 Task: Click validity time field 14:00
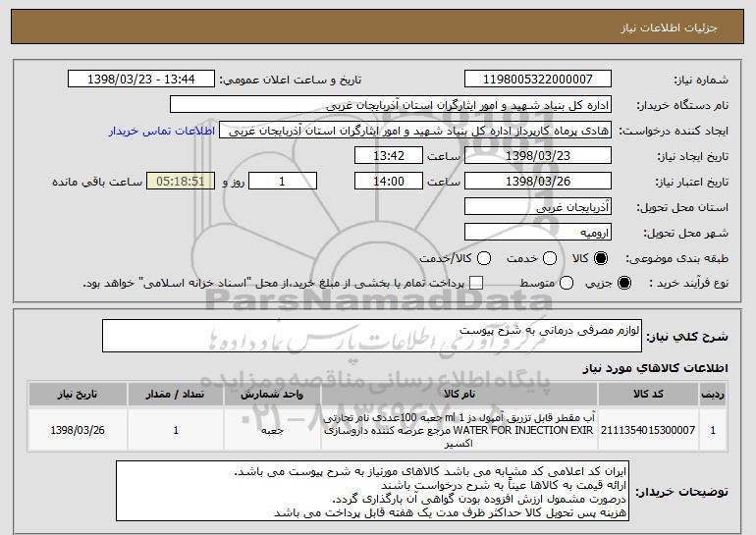point(389,182)
